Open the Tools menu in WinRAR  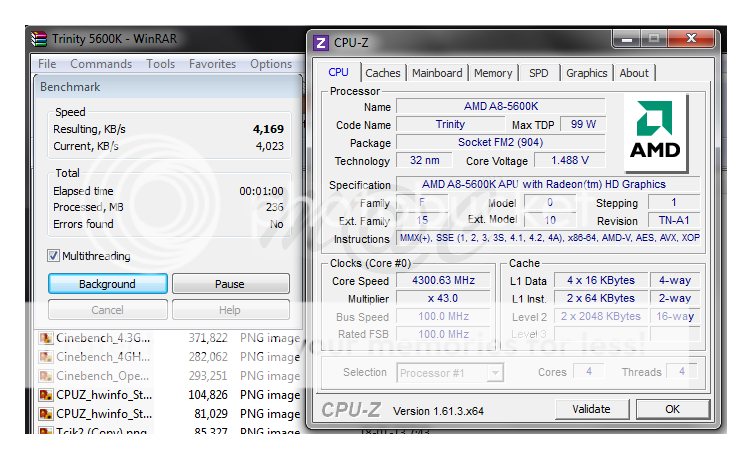coord(160,64)
